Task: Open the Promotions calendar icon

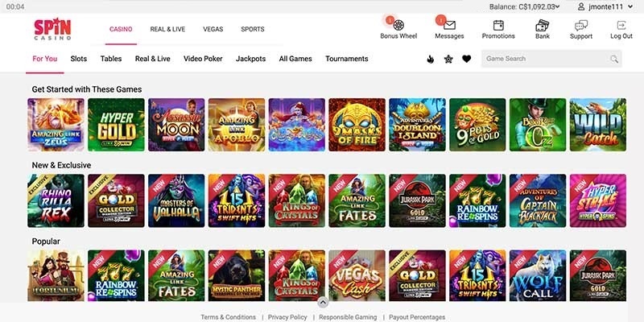Action: (498, 26)
